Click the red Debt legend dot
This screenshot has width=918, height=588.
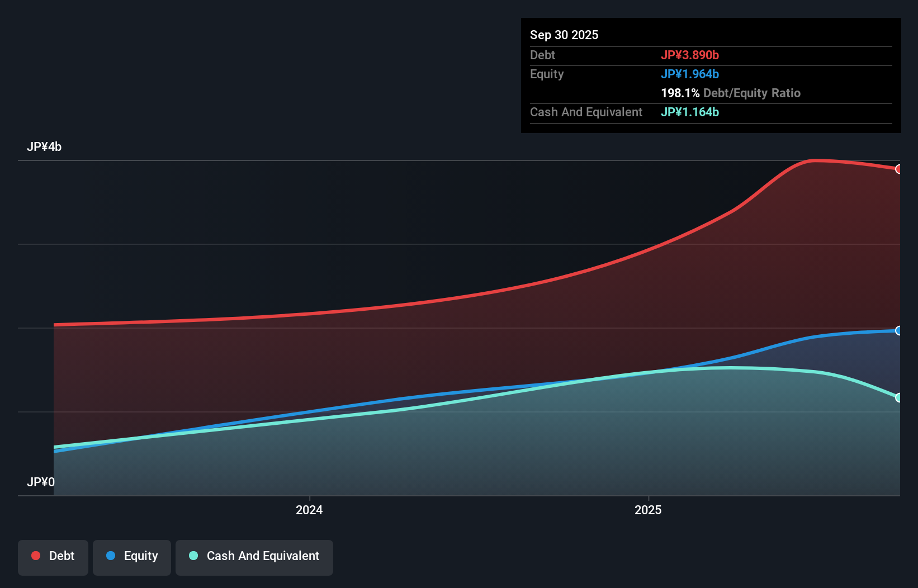coord(35,556)
